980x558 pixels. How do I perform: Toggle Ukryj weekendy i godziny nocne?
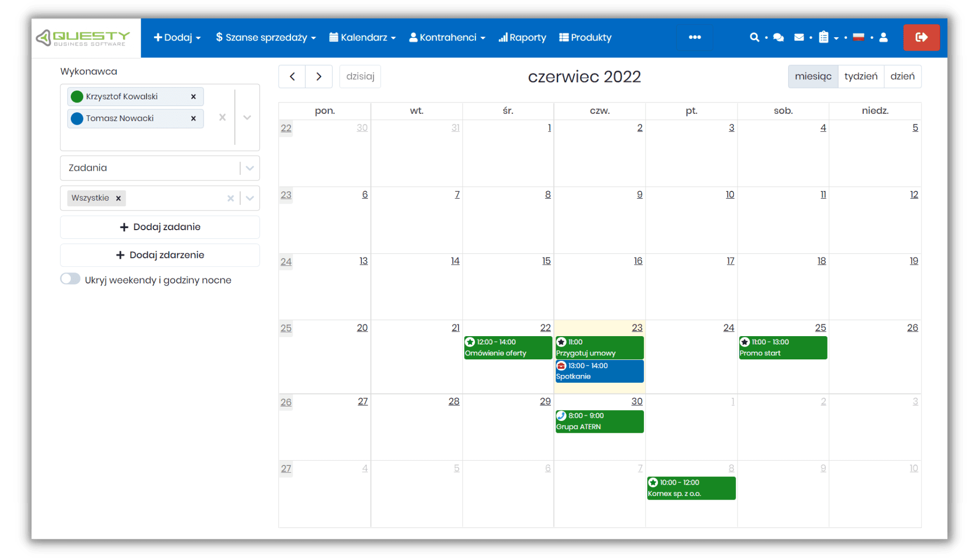[70, 279]
